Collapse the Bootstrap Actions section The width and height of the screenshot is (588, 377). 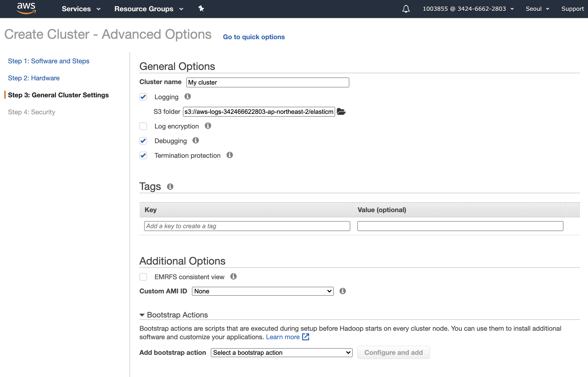(142, 315)
